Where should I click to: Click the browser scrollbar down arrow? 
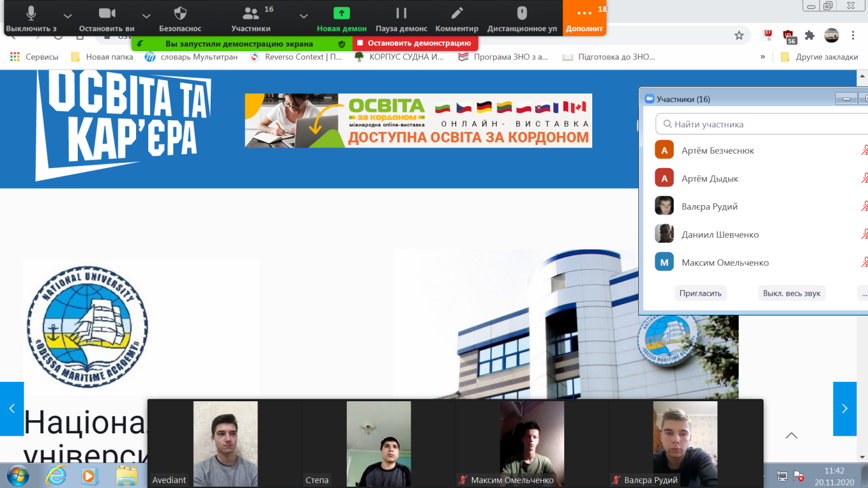coord(862,456)
